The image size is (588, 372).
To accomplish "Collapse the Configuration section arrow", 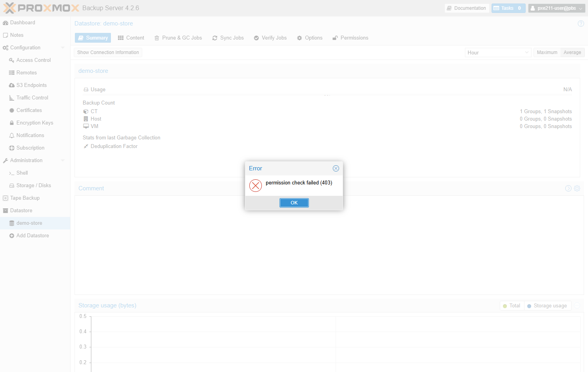I will tap(63, 48).
